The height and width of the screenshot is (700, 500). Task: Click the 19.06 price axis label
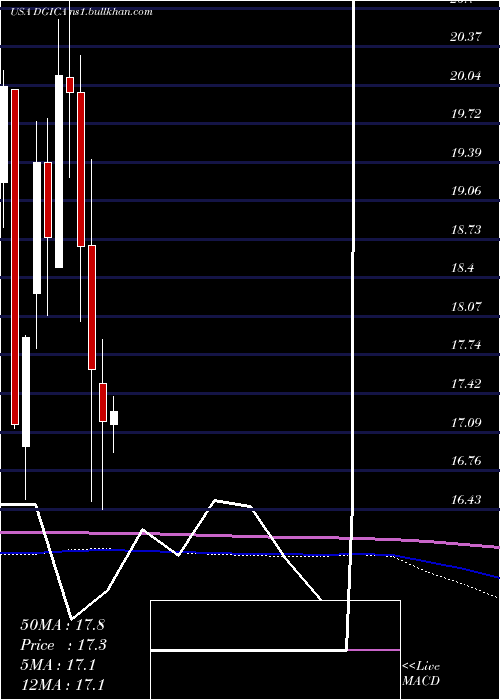466,191
